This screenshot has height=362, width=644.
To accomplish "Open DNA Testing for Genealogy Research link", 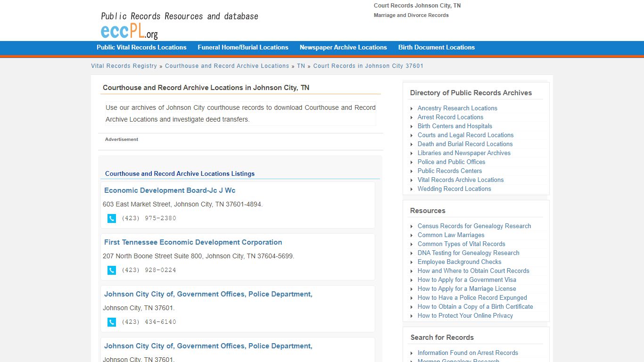I will [x=468, y=253].
